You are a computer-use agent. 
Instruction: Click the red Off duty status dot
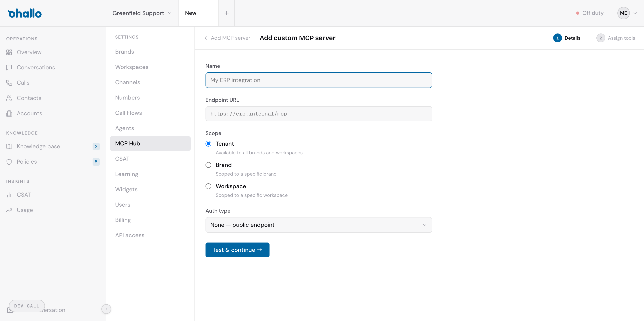pyautogui.click(x=578, y=13)
